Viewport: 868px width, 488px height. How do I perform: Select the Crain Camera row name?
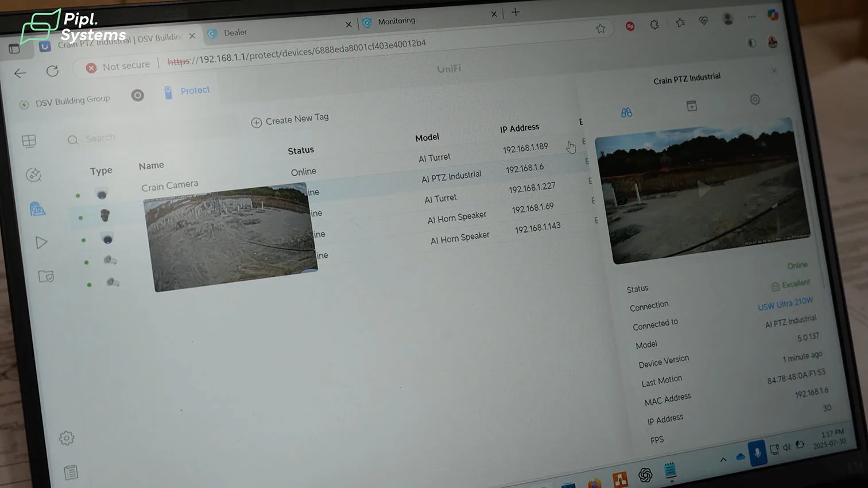[x=170, y=186]
